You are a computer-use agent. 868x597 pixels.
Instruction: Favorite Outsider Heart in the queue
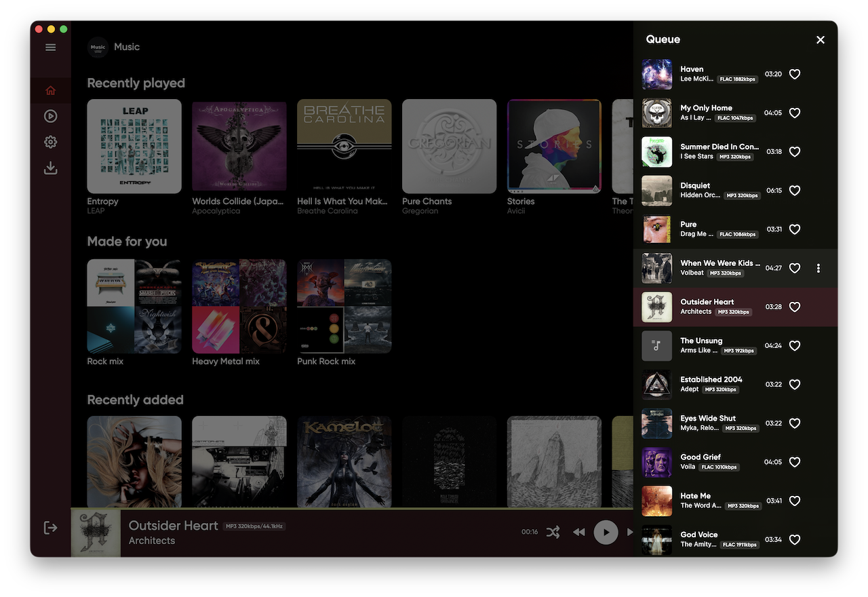[x=795, y=307]
